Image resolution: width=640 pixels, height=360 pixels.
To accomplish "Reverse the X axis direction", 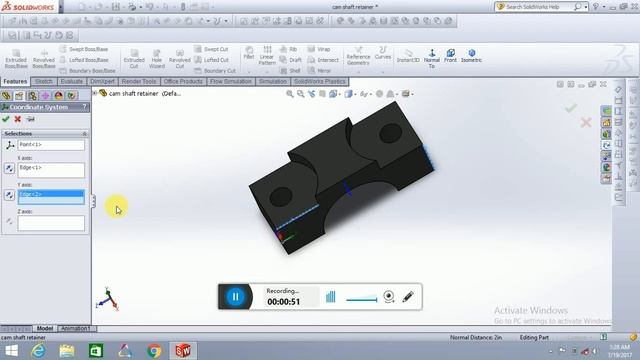I will coord(9,168).
